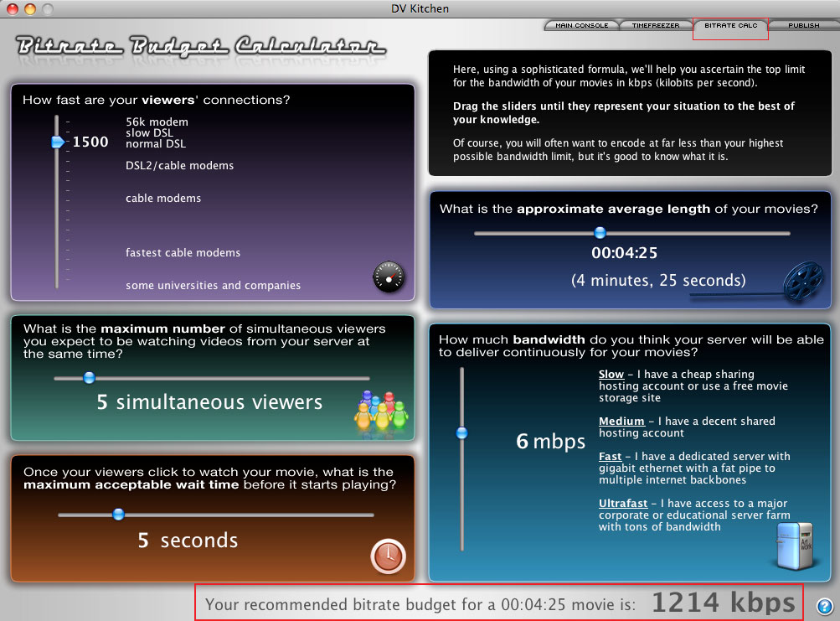Switch to the Main Console tab
The image size is (840, 621).
coord(581,26)
